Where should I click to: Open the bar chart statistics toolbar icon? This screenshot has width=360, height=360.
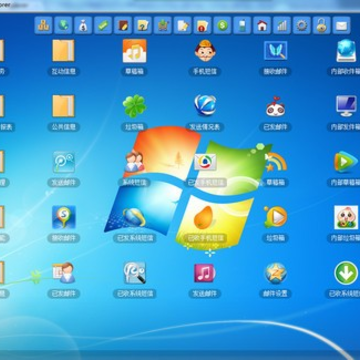click(282, 25)
